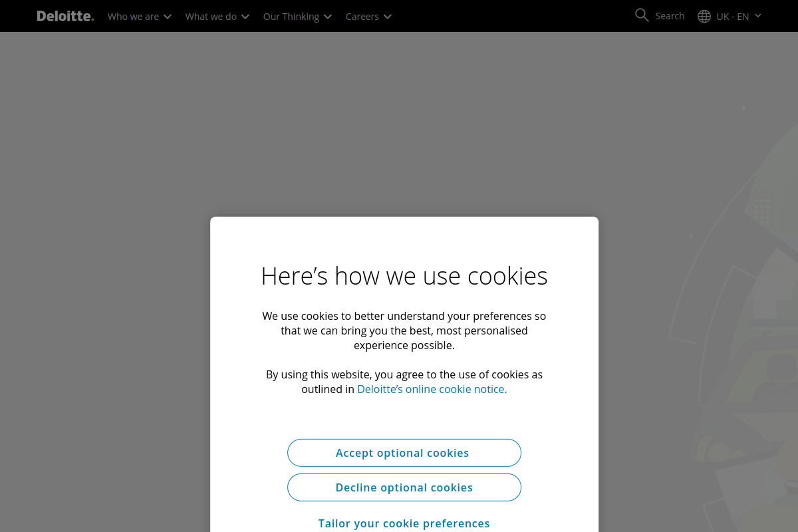The image size is (798, 532).
Task: Expand the Careers dropdown arrow
Action: 387,16
